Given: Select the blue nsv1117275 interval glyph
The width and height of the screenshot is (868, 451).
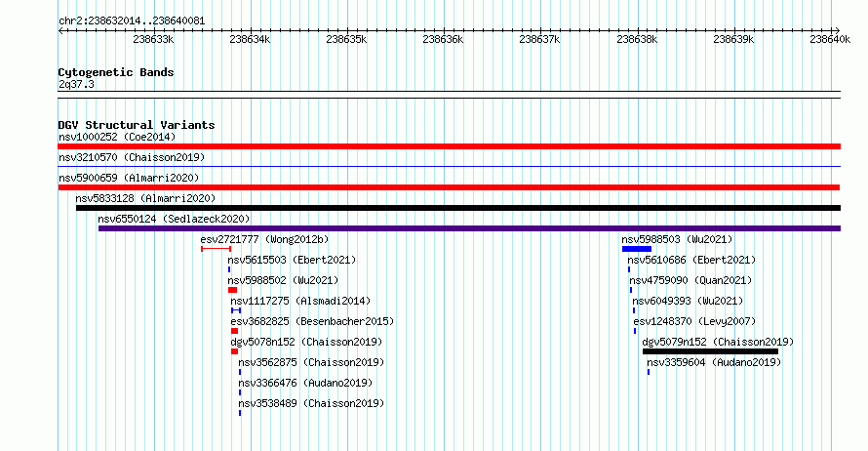Looking at the screenshot, I should [236, 310].
